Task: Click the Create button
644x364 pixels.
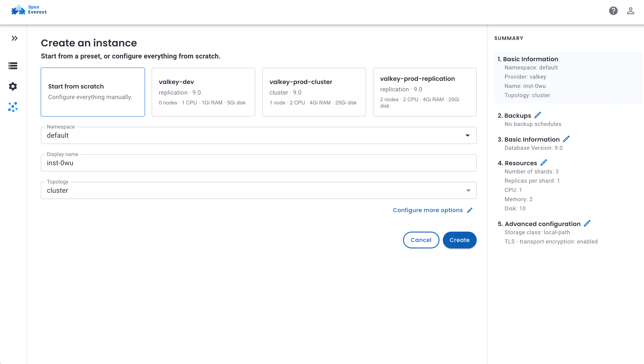Action: point(460,240)
